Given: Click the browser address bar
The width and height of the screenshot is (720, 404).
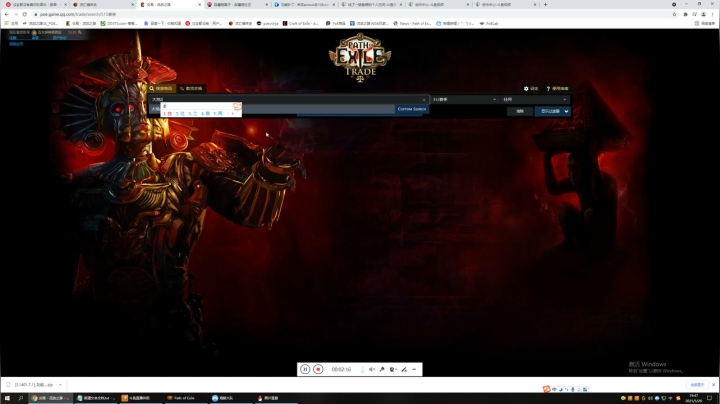Looking at the screenshot, I should 349,14.
